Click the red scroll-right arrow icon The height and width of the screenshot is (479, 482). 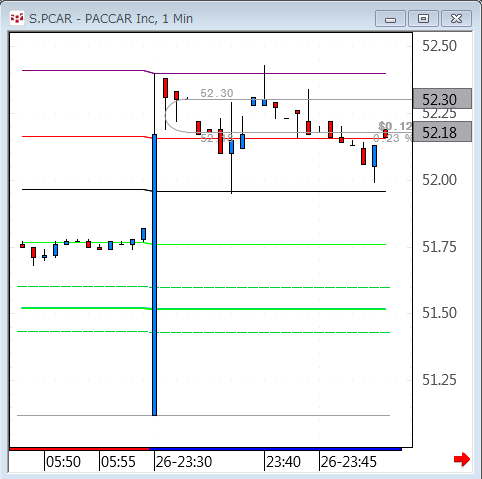[462, 459]
